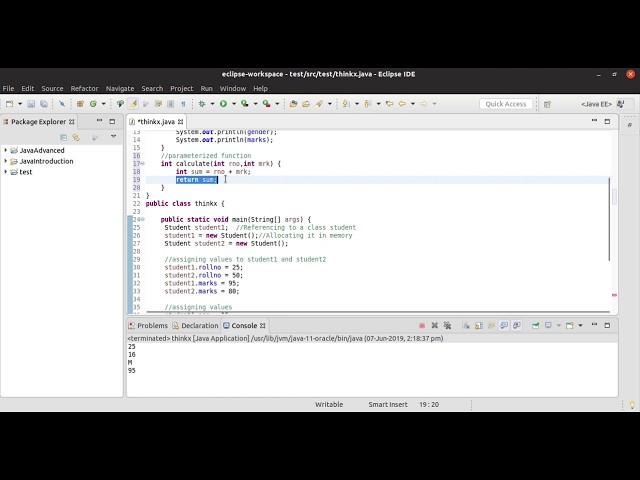
Task: Toggle Show Whitespace Characters pilcrow icon
Action: tap(183, 104)
